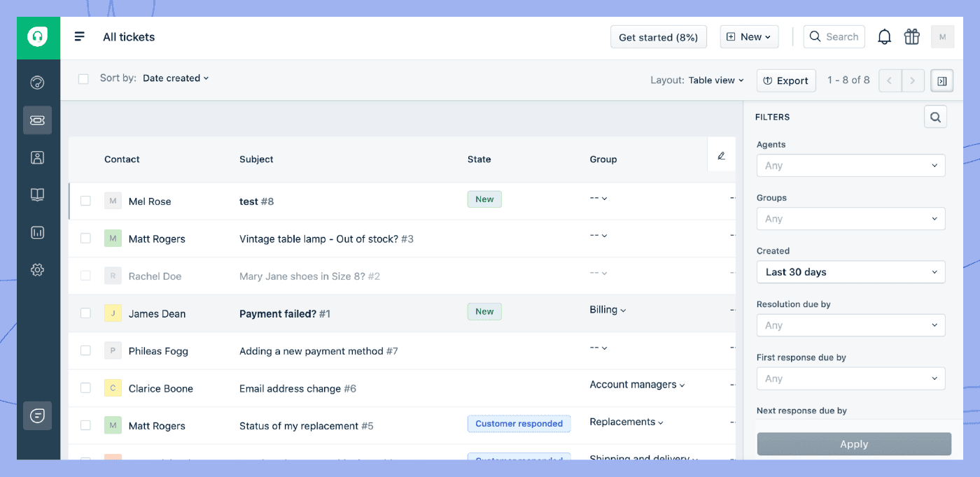Apply the selected filters
The height and width of the screenshot is (477, 980).
tap(853, 443)
